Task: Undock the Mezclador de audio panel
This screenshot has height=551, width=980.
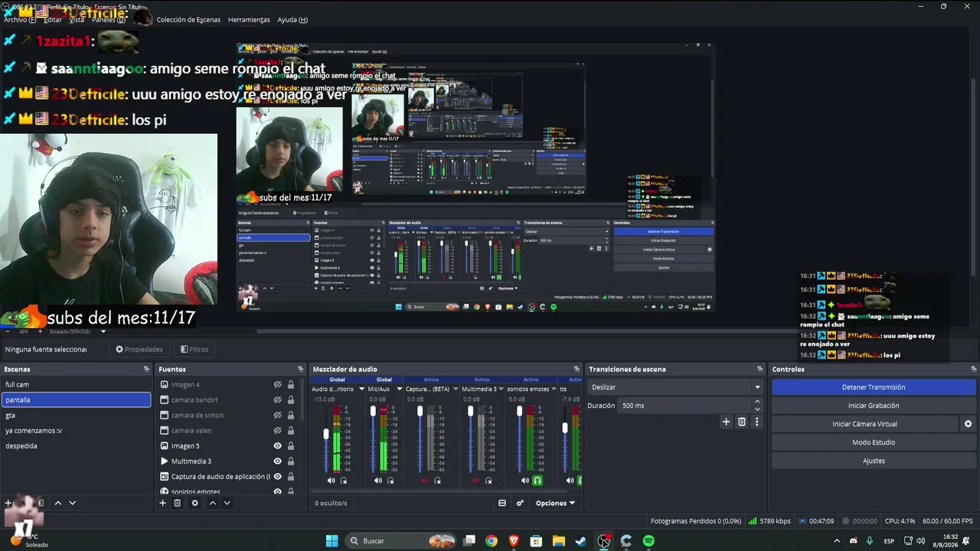Action: tap(577, 369)
